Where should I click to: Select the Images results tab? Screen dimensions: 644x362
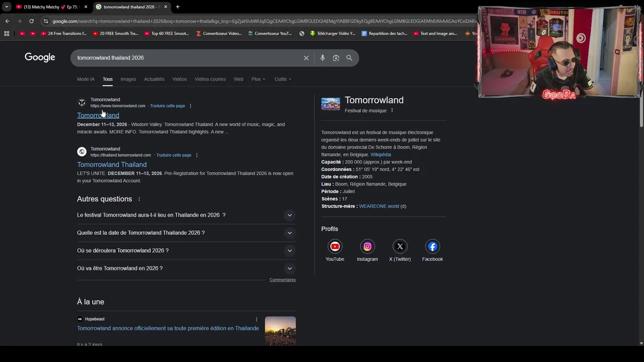point(128,79)
